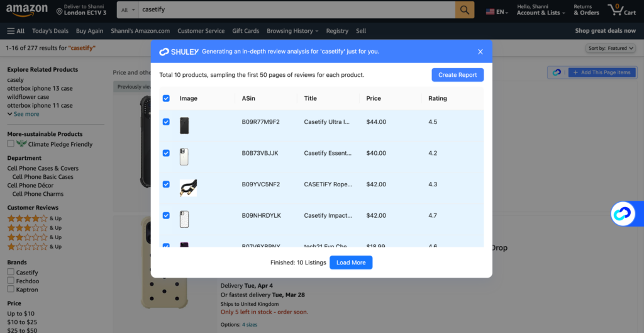
Task: Open Account & Lists dropdown
Action: click(541, 10)
